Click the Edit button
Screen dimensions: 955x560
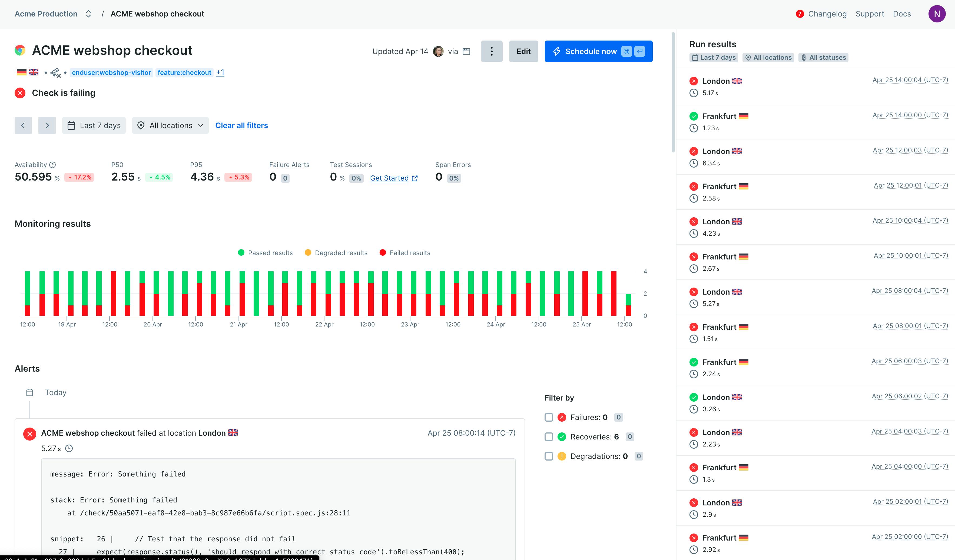[523, 51]
